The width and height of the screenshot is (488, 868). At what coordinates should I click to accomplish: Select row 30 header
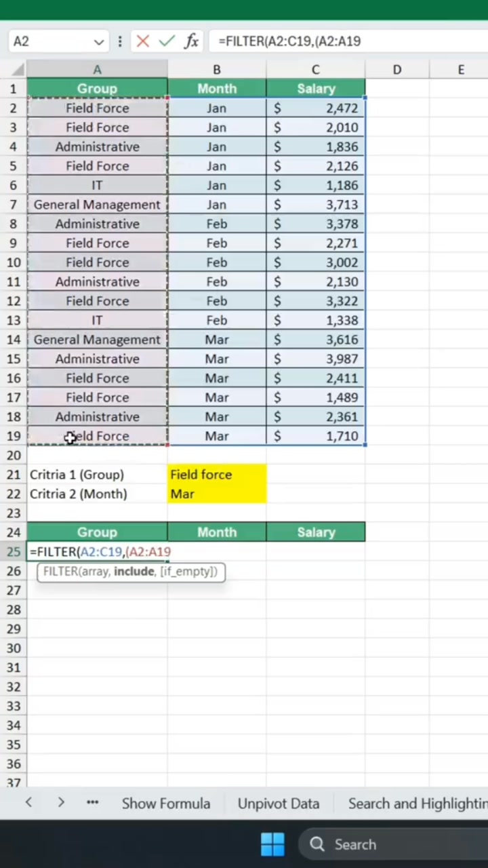click(14, 648)
